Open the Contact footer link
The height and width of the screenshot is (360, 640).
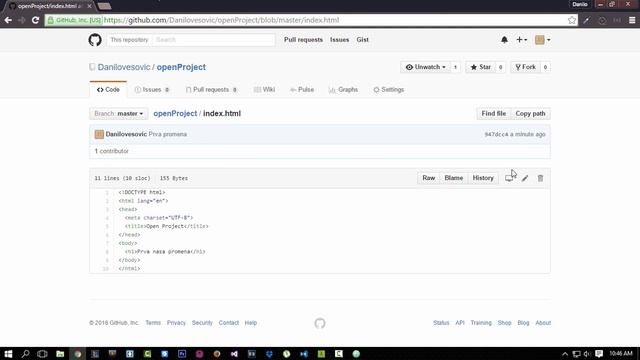point(229,323)
